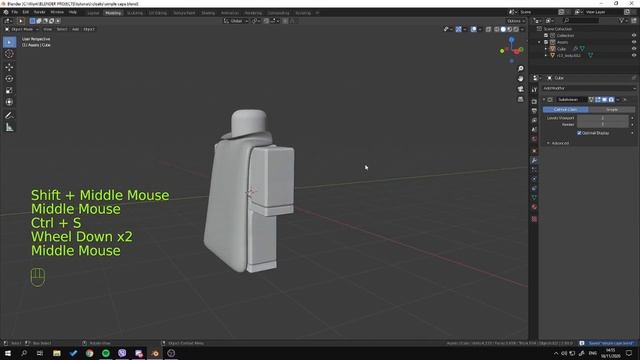Image resolution: width=640 pixels, height=360 pixels.
Task: Switch to the Modeling workspace tab
Action: [x=113, y=13]
